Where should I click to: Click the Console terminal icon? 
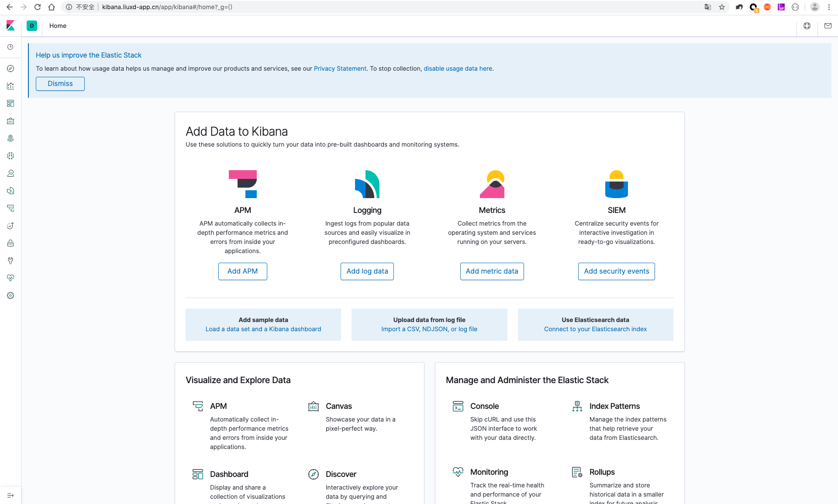tap(458, 406)
